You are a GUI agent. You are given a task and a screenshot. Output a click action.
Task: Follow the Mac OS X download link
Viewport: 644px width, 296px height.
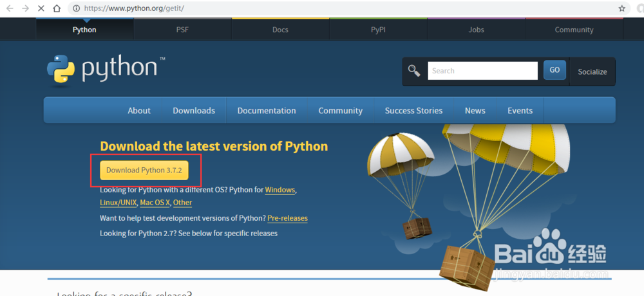click(155, 203)
